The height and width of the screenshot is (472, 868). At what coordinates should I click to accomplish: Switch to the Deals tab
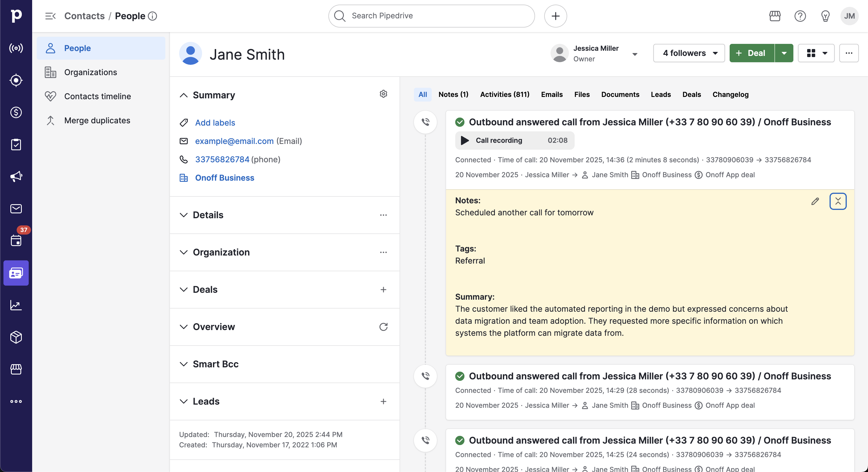point(691,95)
